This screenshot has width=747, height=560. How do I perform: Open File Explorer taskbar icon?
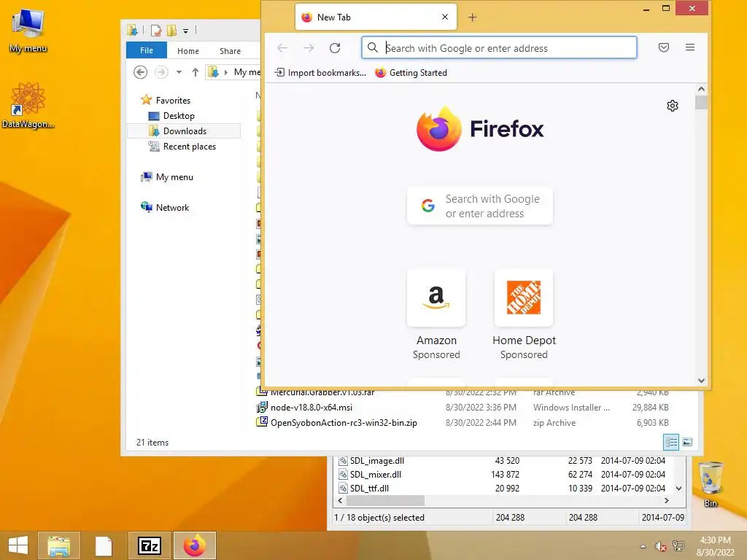[x=59, y=545]
